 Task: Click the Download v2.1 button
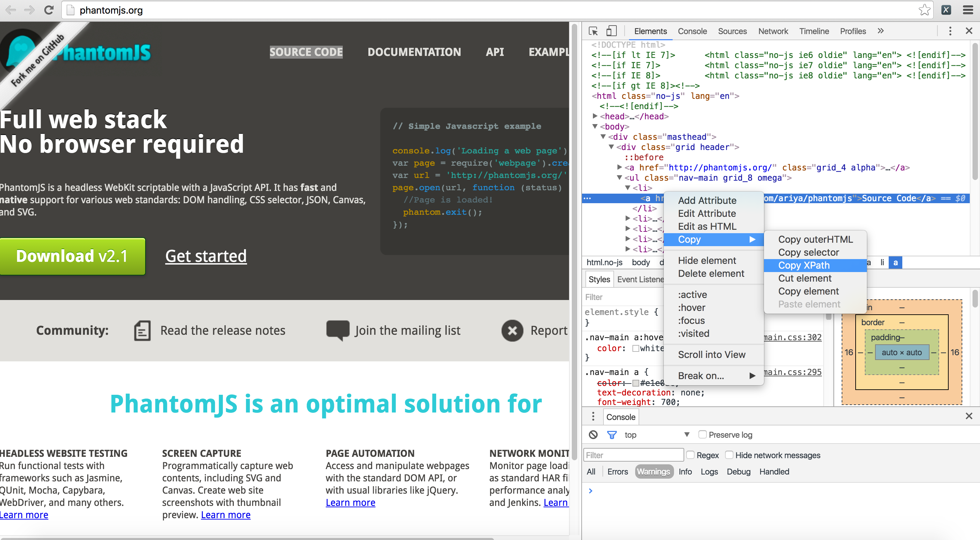tap(73, 256)
